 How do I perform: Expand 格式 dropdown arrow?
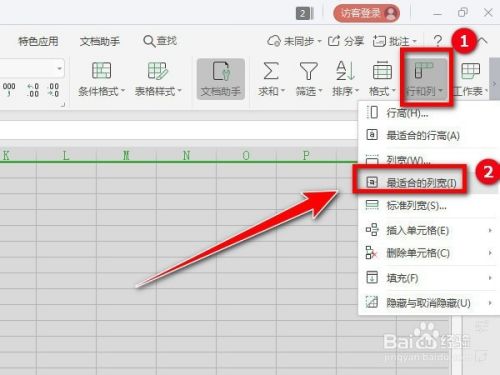(394, 91)
